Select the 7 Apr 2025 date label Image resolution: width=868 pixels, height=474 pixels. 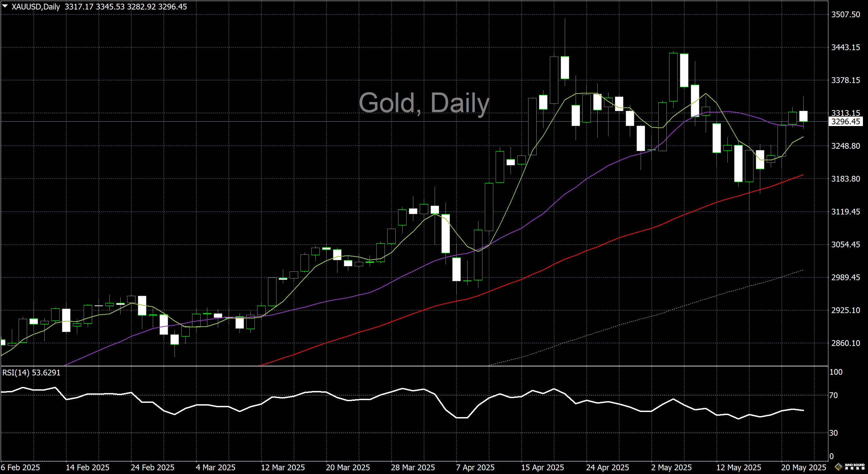pos(475,468)
